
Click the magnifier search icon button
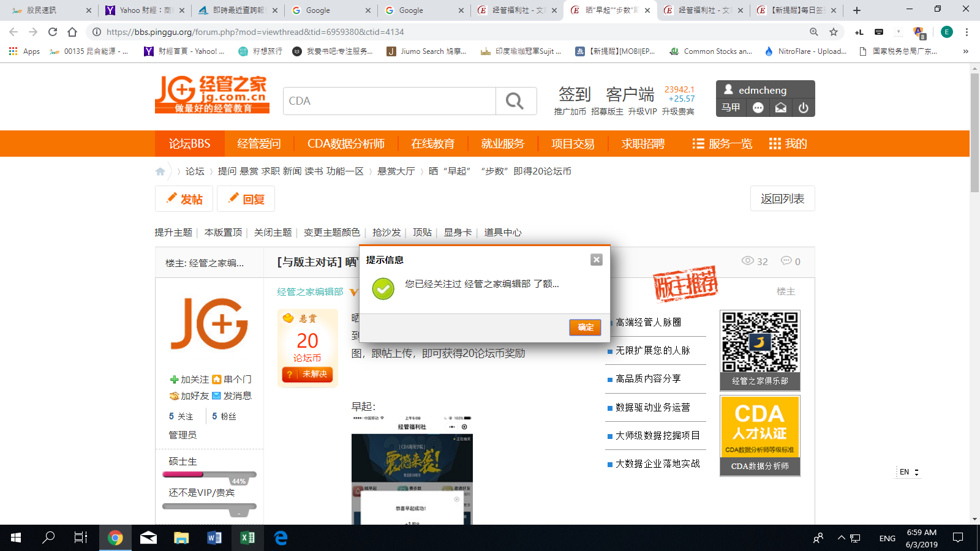pyautogui.click(x=516, y=101)
